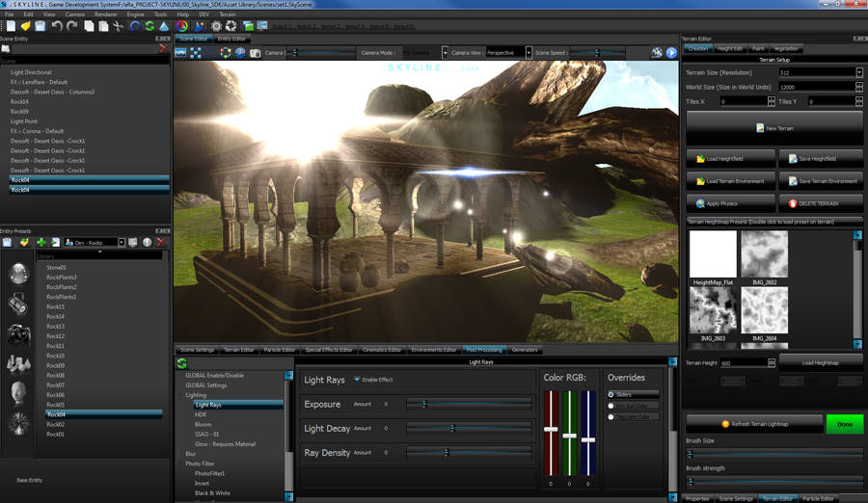The height and width of the screenshot is (503, 868).
Task: Click the green plus add preset icon
Action: click(41, 243)
